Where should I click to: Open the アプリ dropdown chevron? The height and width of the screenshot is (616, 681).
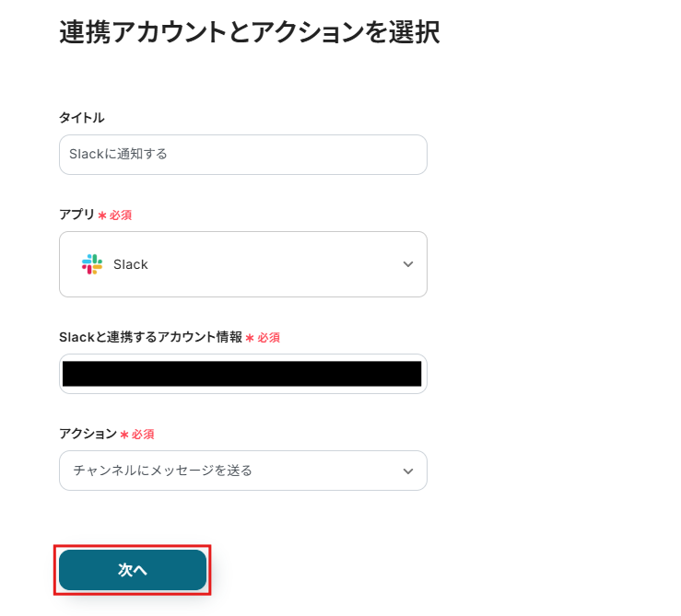click(x=408, y=264)
